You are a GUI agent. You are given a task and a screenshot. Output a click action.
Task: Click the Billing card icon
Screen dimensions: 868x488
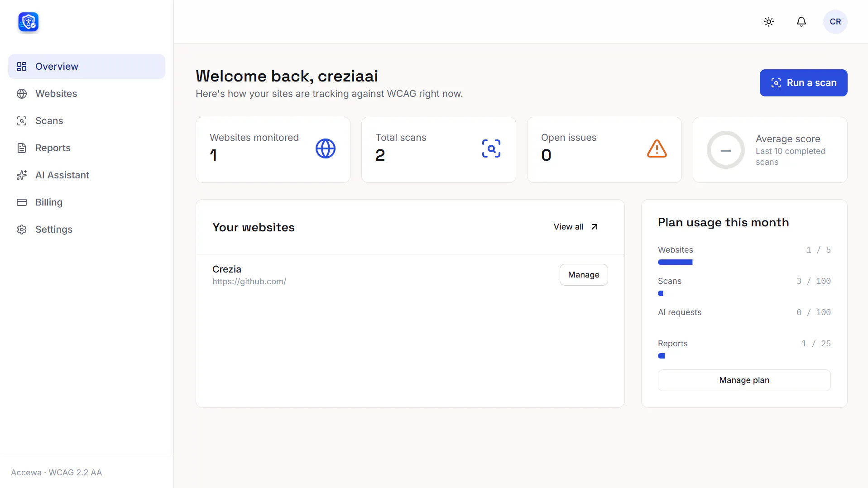tap(22, 202)
